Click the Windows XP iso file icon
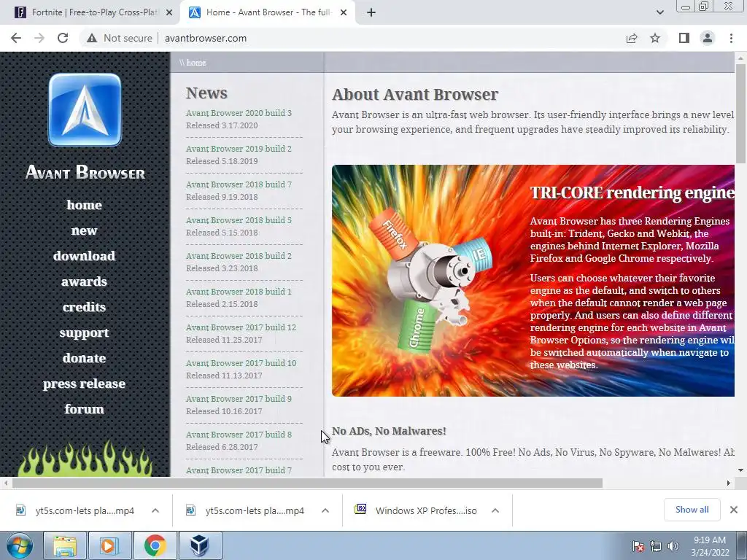Screen dimensions: 747x560 [x=360, y=510]
